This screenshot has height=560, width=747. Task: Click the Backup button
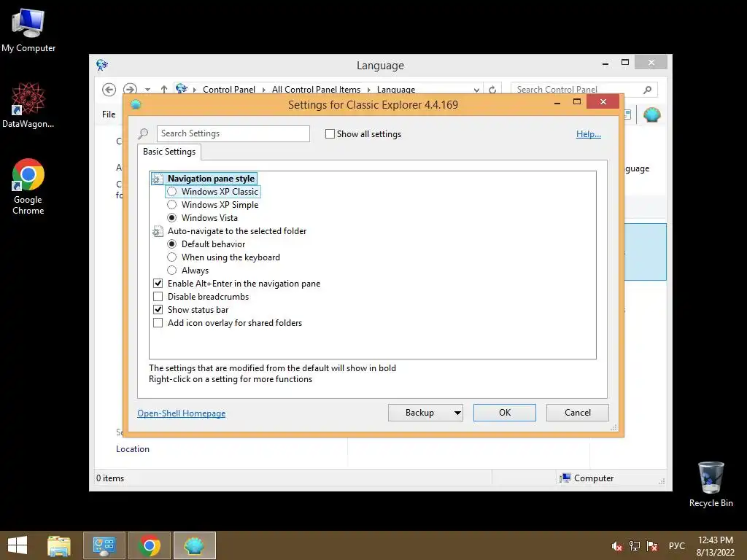[419, 413]
